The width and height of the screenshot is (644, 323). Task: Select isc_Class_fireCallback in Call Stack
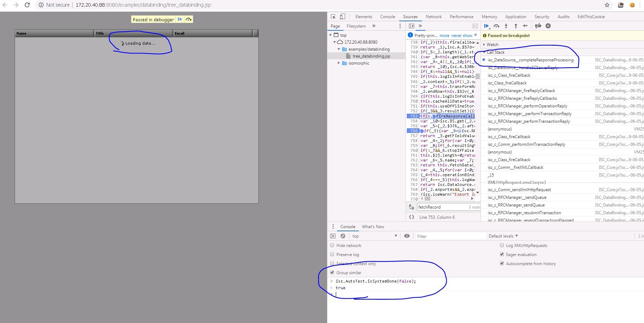click(x=507, y=83)
